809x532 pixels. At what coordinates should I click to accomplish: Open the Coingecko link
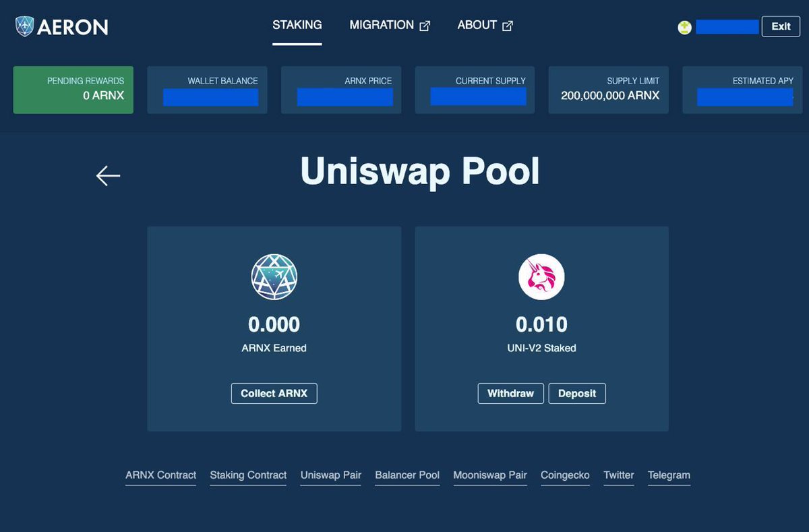pyautogui.click(x=565, y=475)
